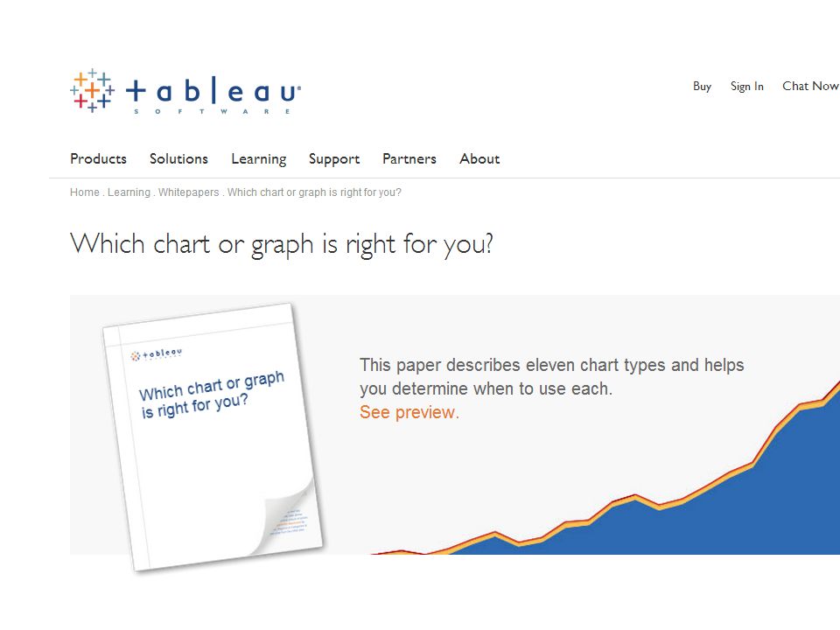Click the current page breadcrumb text
This screenshot has width=840, height=630.
pyautogui.click(x=314, y=192)
